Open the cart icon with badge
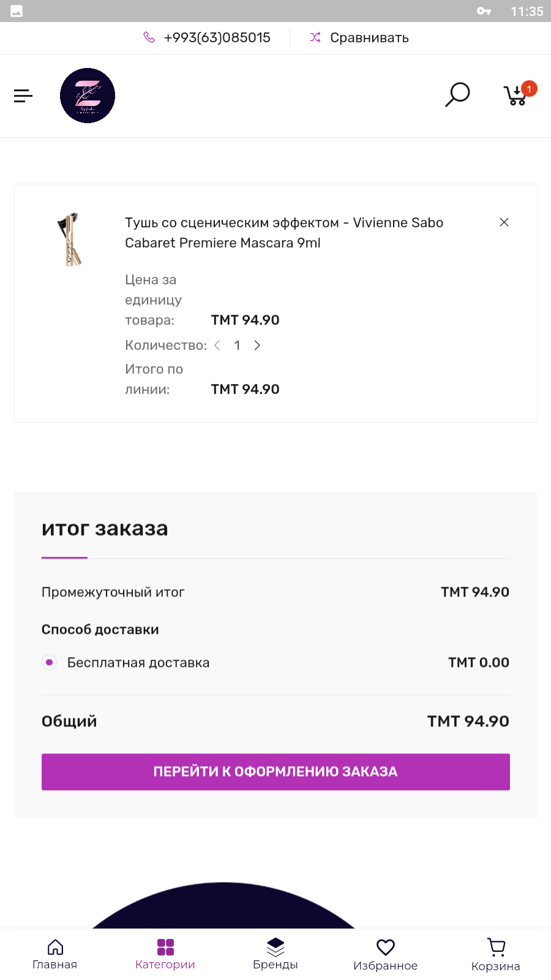Image resolution: width=551 pixels, height=980 pixels. point(516,96)
